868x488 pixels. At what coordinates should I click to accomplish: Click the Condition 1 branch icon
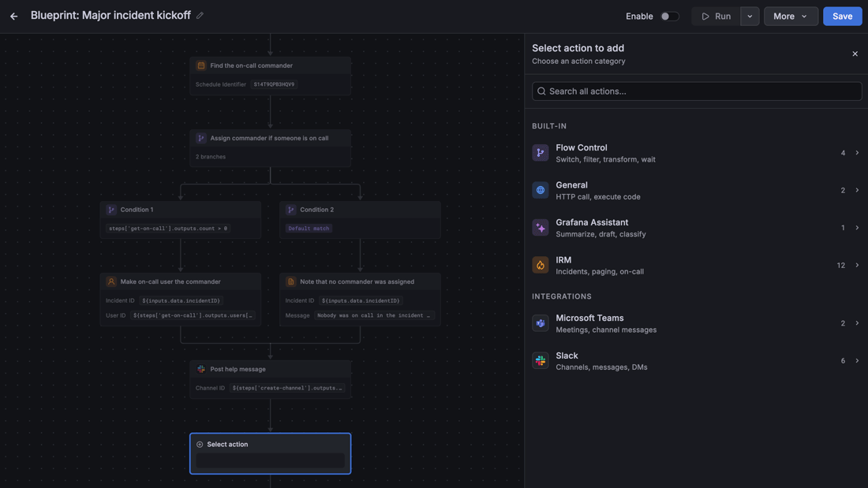point(111,210)
